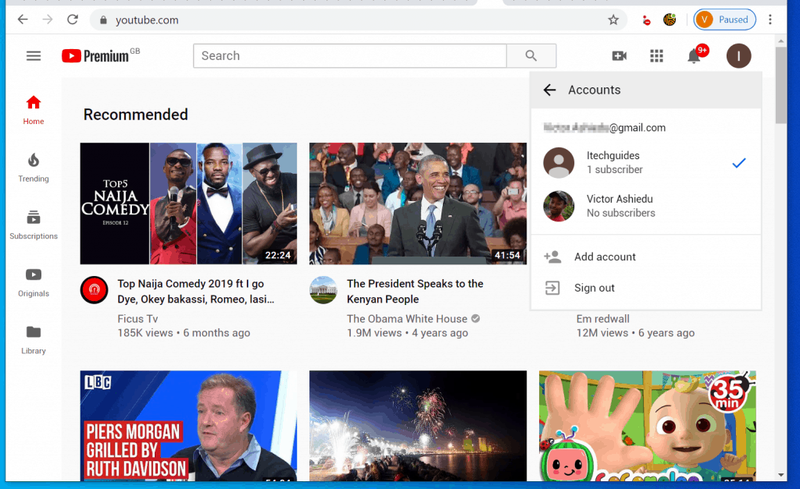Viewport: 800px width, 489px height.
Task: Click the Sign out option
Action: (646, 288)
